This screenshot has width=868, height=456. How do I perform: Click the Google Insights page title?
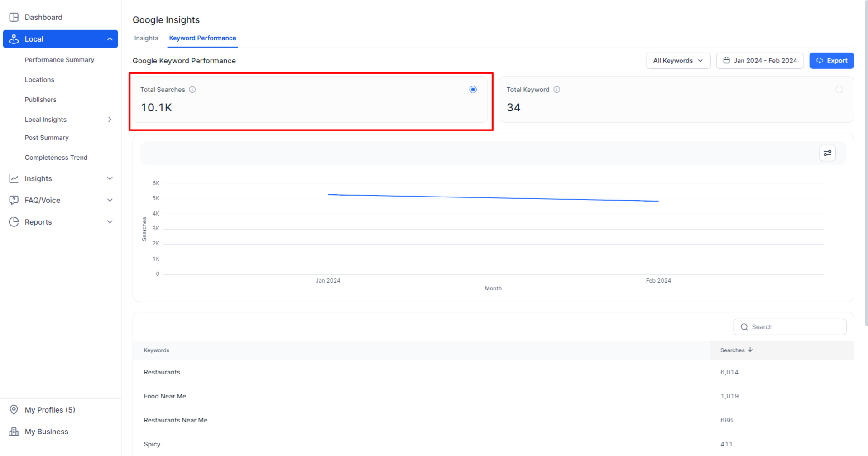[166, 20]
